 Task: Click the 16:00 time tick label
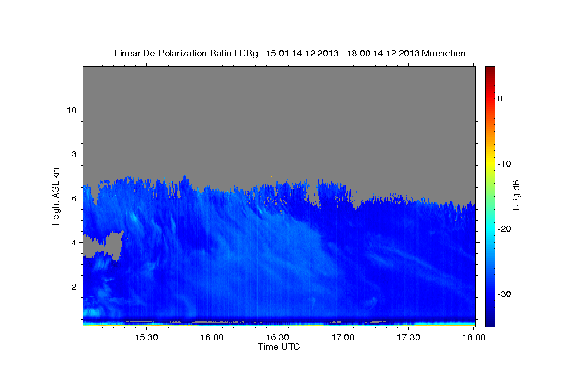[x=212, y=337]
